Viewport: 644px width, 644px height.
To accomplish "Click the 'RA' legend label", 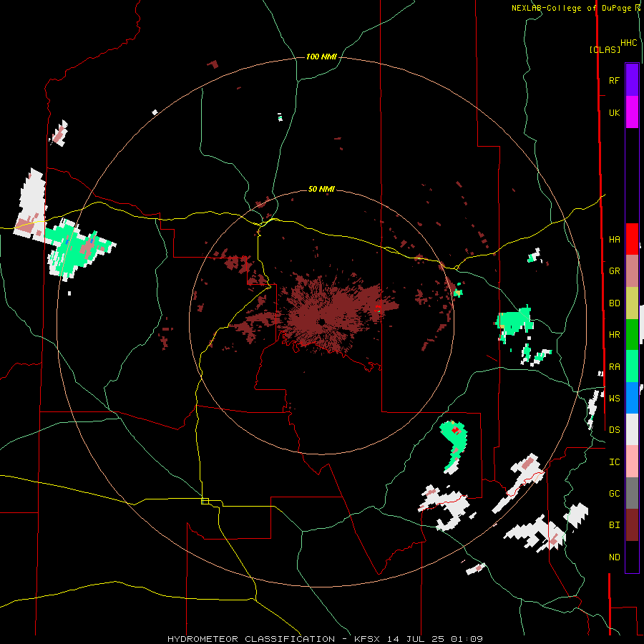I will click(614, 367).
